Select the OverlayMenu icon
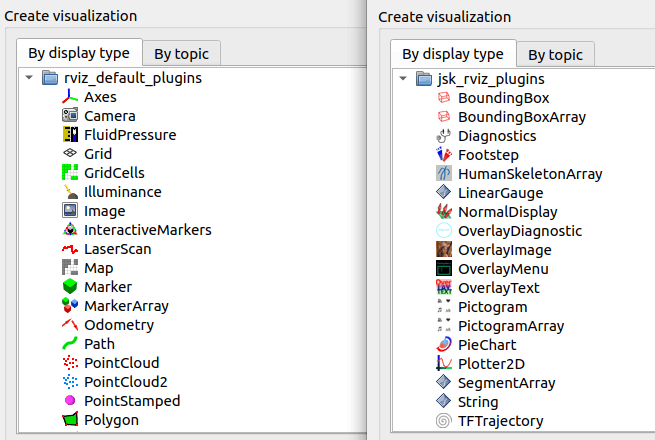 [x=444, y=269]
